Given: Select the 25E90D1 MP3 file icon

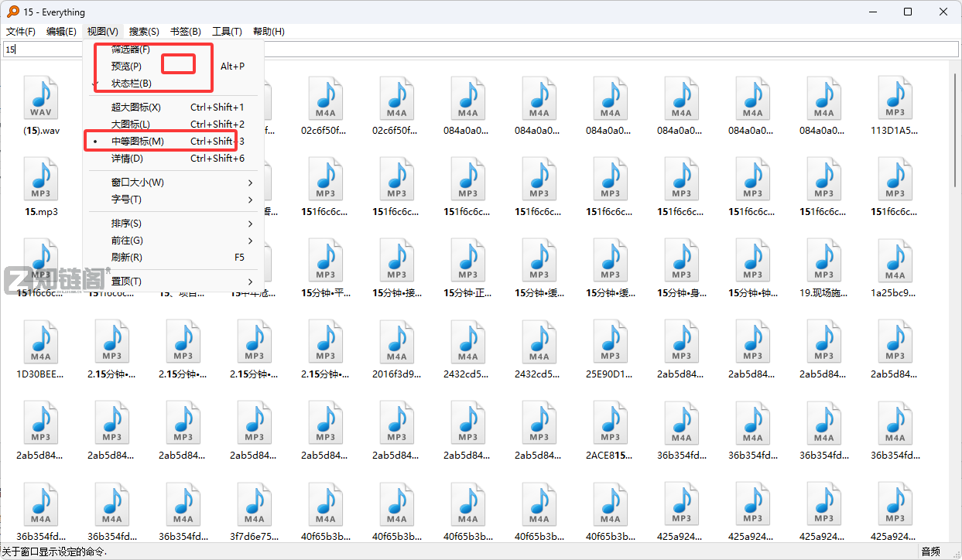Looking at the screenshot, I should [x=610, y=342].
